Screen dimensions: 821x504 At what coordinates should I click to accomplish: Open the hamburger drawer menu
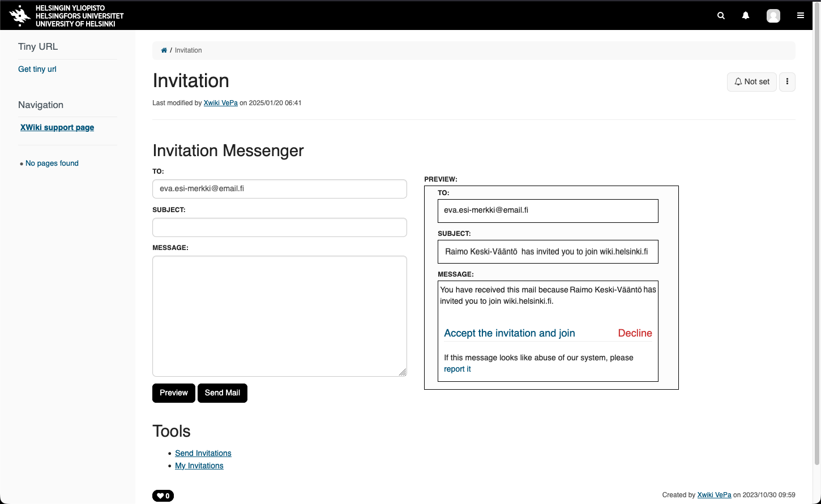click(800, 16)
